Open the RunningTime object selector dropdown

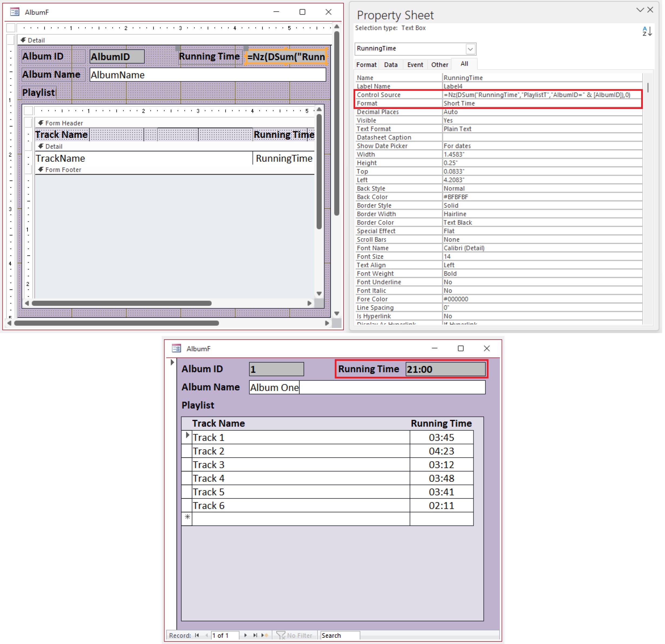[471, 49]
